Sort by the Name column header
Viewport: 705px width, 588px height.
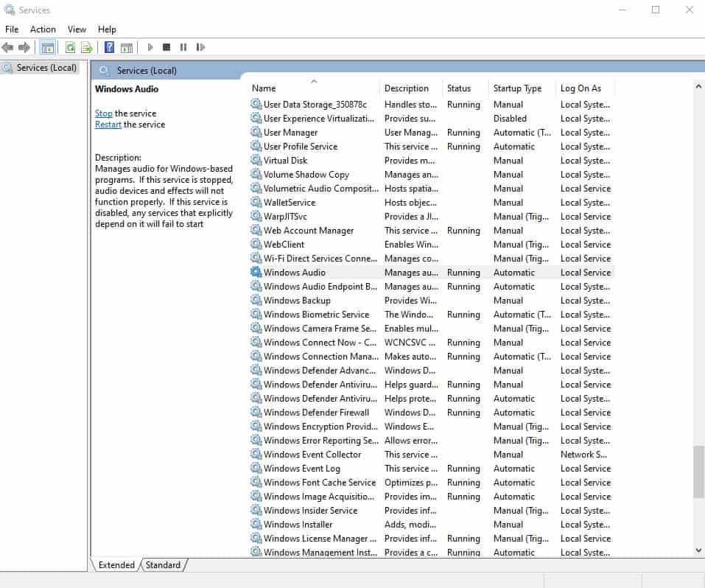pyautogui.click(x=313, y=88)
